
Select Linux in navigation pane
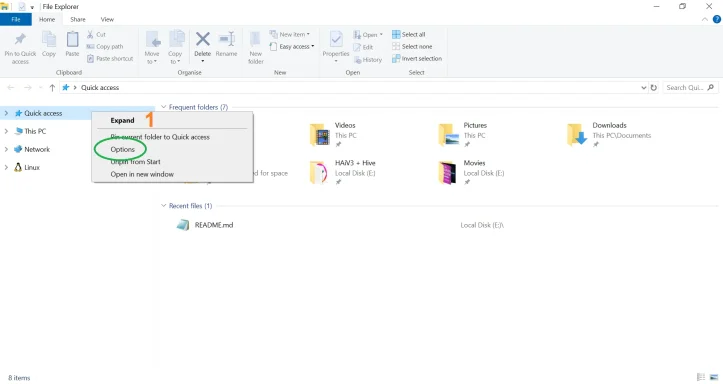click(27, 167)
